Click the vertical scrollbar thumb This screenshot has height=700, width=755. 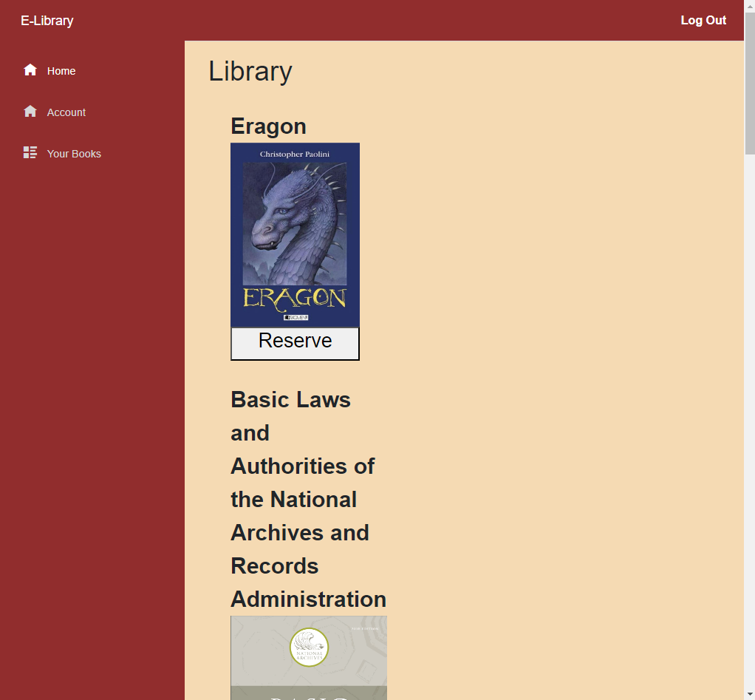749,83
